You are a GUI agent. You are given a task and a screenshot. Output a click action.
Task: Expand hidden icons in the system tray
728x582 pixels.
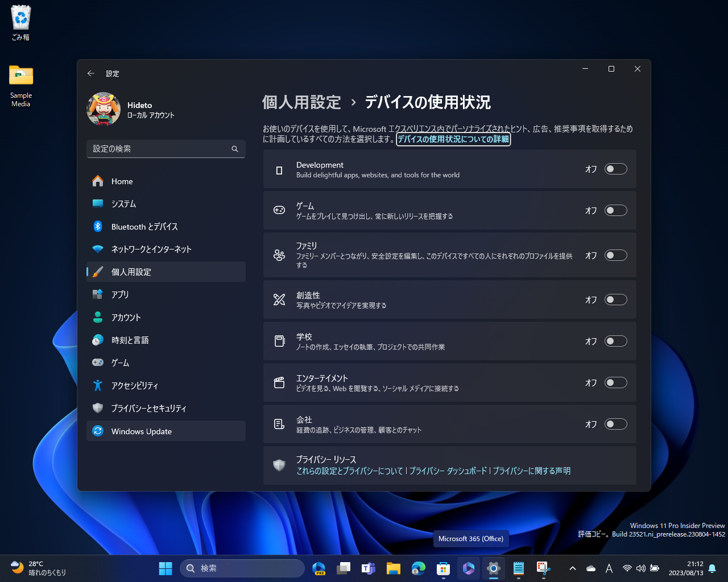click(573, 568)
